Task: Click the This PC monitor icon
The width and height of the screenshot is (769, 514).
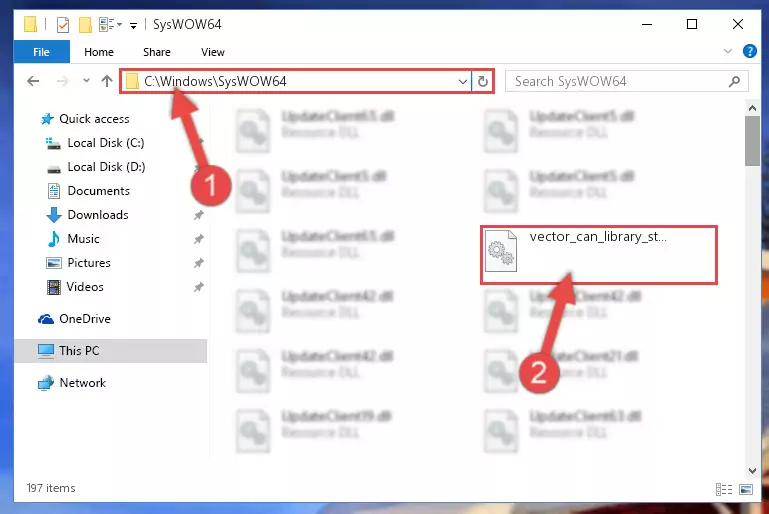Action: click(x=46, y=351)
